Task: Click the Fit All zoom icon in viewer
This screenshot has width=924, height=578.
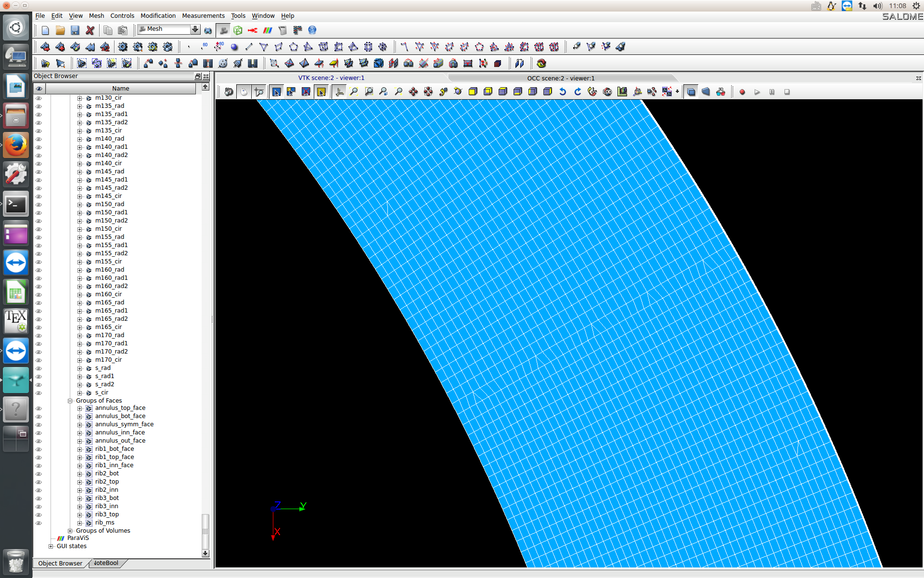Action: coord(354,92)
